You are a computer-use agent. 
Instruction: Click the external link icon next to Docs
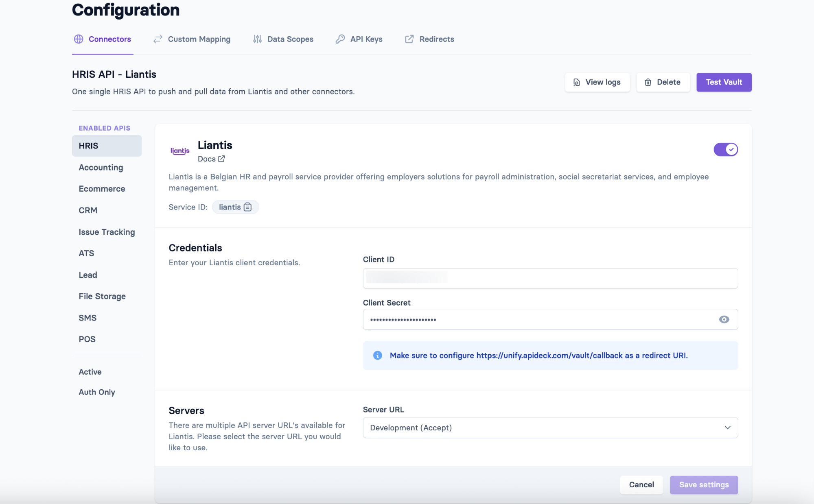pyautogui.click(x=221, y=159)
